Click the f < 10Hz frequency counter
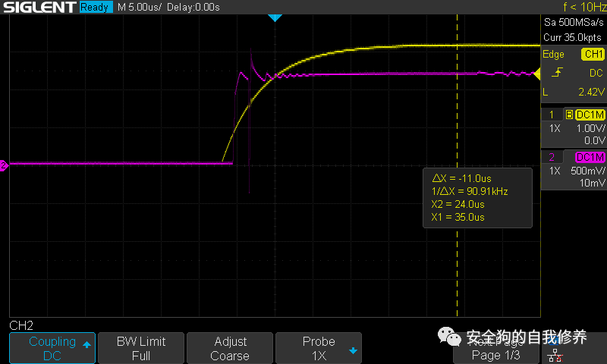This screenshot has height=364, width=607. click(584, 7)
